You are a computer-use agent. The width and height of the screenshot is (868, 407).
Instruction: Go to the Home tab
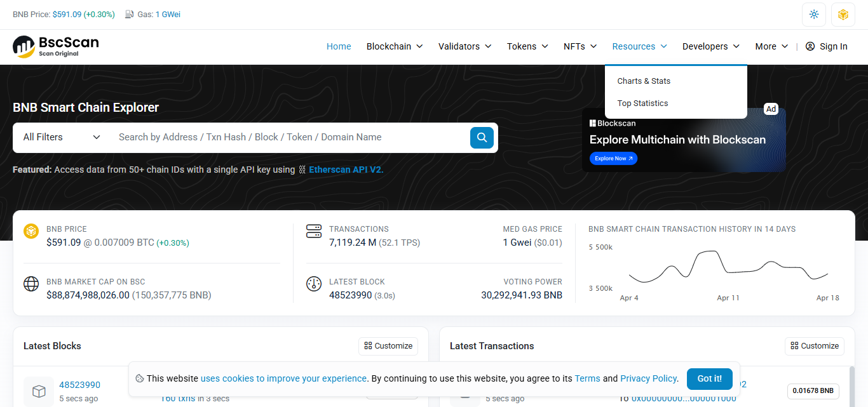point(339,46)
